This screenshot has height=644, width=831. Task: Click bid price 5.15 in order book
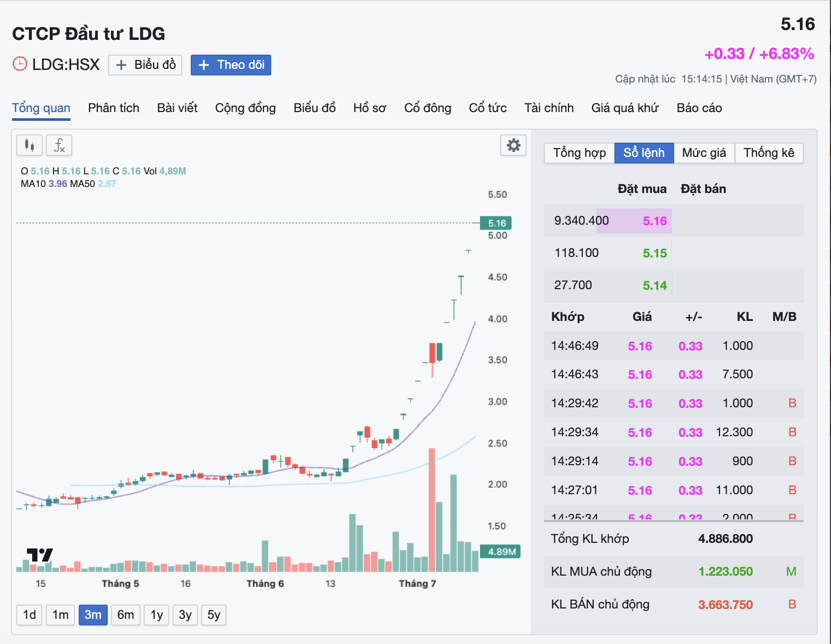click(x=654, y=253)
